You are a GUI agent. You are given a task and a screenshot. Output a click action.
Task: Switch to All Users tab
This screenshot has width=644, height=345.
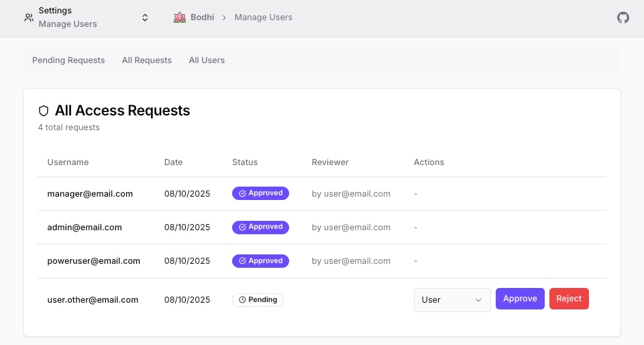[207, 60]
